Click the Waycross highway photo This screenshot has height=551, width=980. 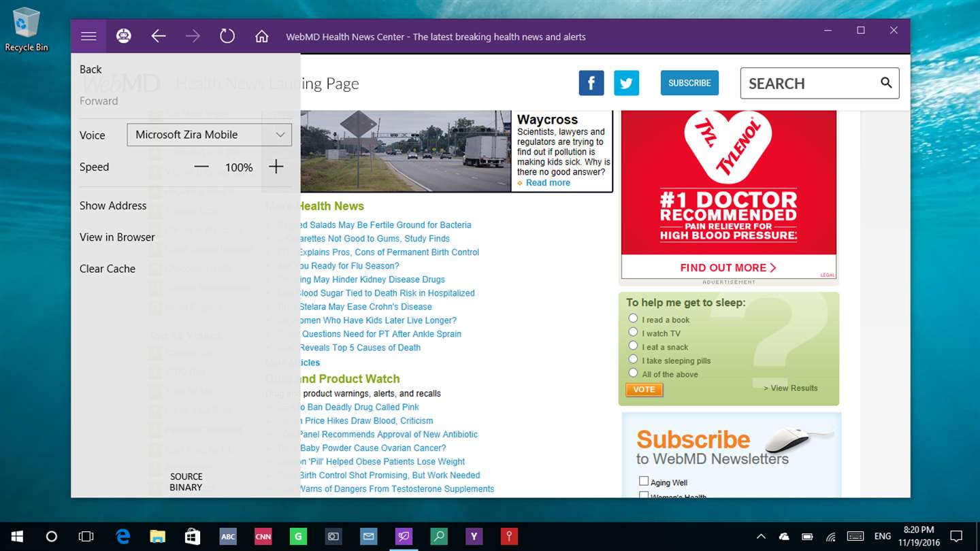click(406, 150)
